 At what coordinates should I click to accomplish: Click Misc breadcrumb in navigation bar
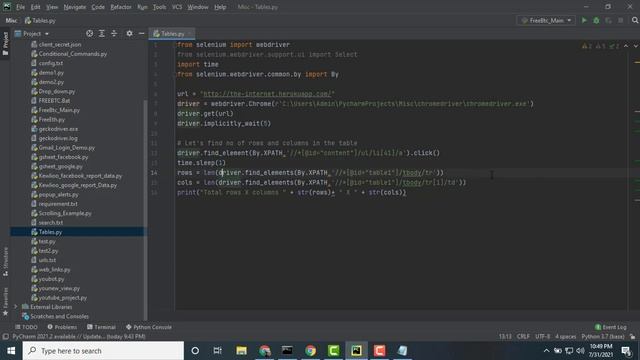pos(11,20)
